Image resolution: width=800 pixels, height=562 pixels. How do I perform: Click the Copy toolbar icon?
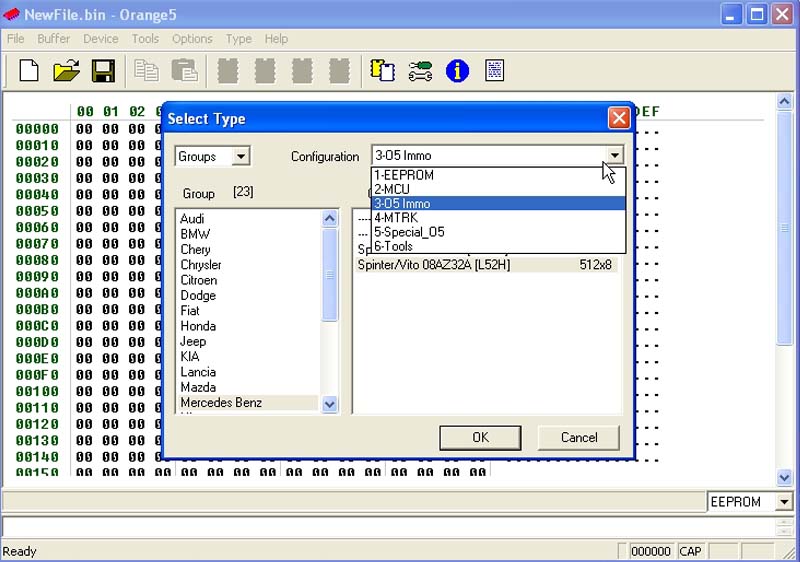tap(146, 70)
